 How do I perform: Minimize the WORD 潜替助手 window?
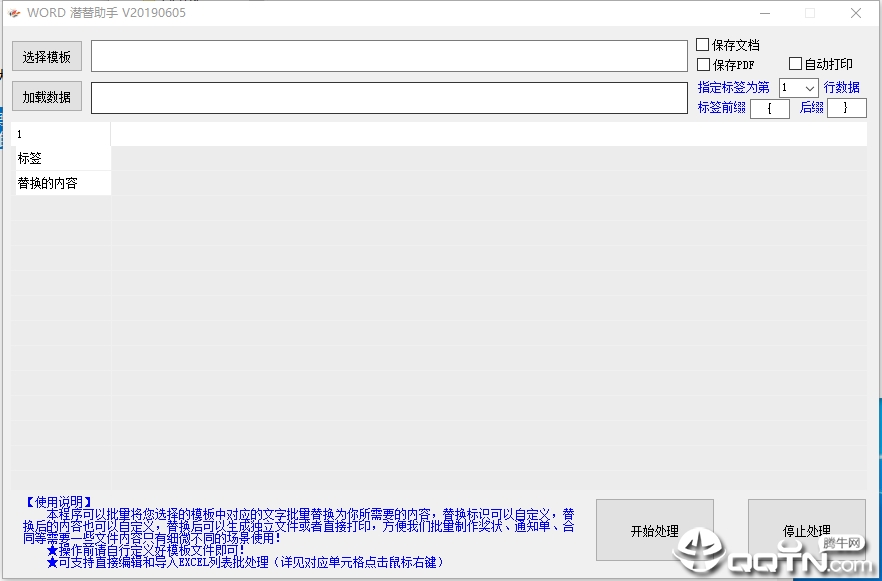(764, 13)
